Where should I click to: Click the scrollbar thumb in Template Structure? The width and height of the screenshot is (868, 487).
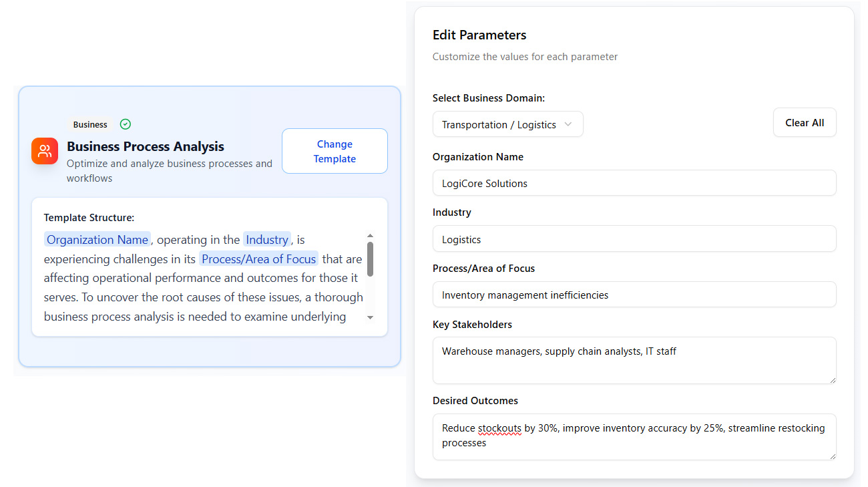370,259
